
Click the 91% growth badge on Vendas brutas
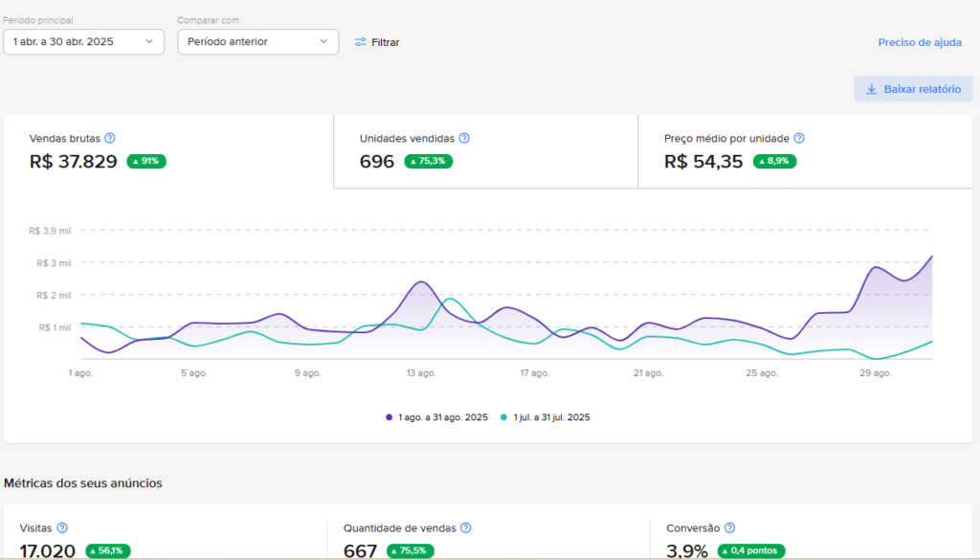click(146, 162)
